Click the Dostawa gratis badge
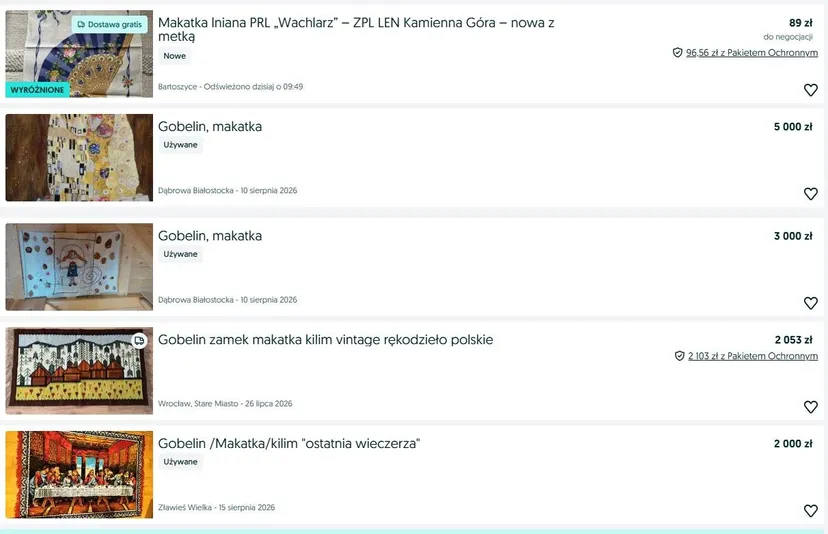The height and width of the screenshot is (534, 828). coord(110,24)
